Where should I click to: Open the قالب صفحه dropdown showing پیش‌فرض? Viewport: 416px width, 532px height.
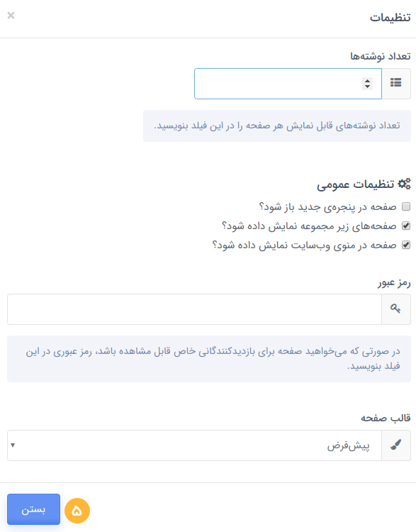[x=195, y=445]
